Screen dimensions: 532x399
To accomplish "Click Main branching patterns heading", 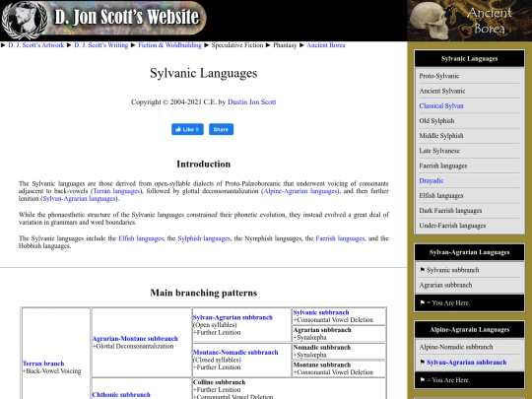I will click(x=204, y=293).
